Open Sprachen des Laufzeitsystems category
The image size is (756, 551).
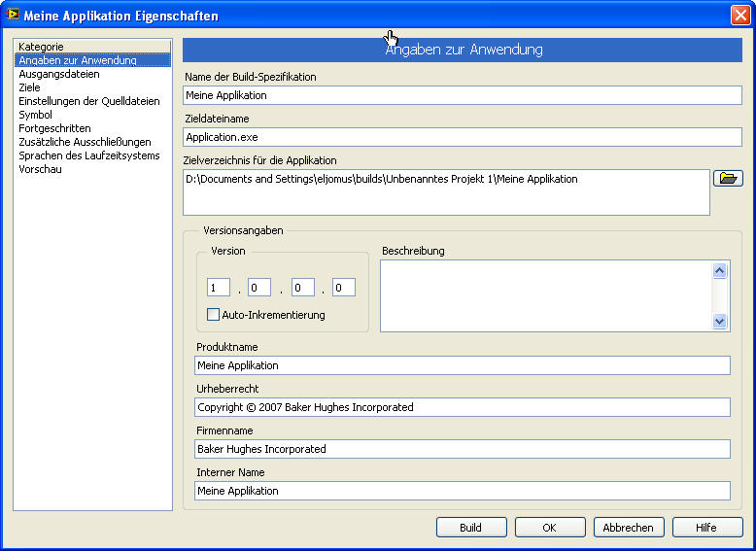[x=89, y=155]
